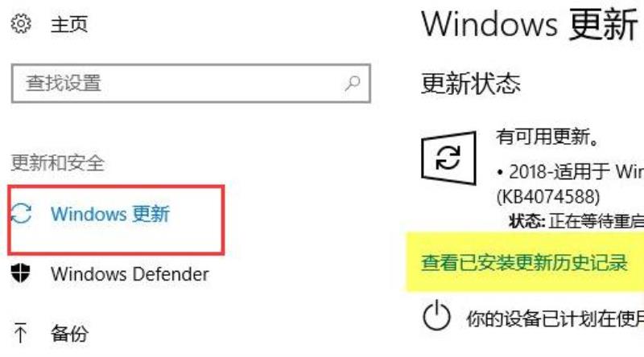Select Windows 更新 in the sidebar

pos(116,220)
